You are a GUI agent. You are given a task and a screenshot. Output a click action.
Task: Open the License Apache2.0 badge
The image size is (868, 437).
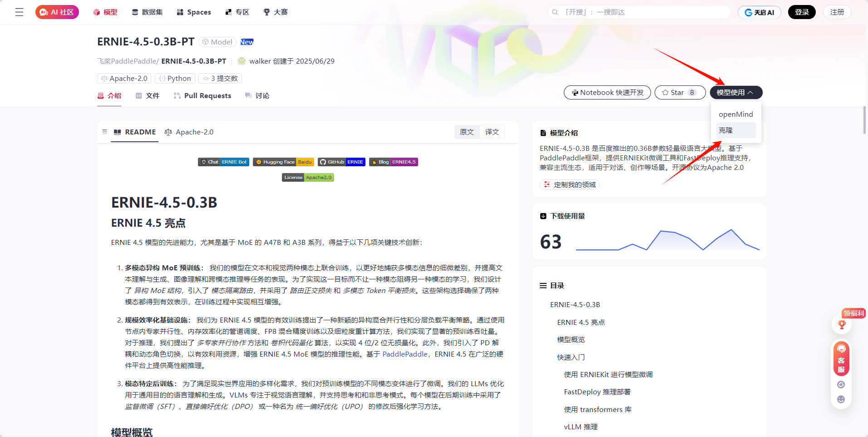point(308,177)
